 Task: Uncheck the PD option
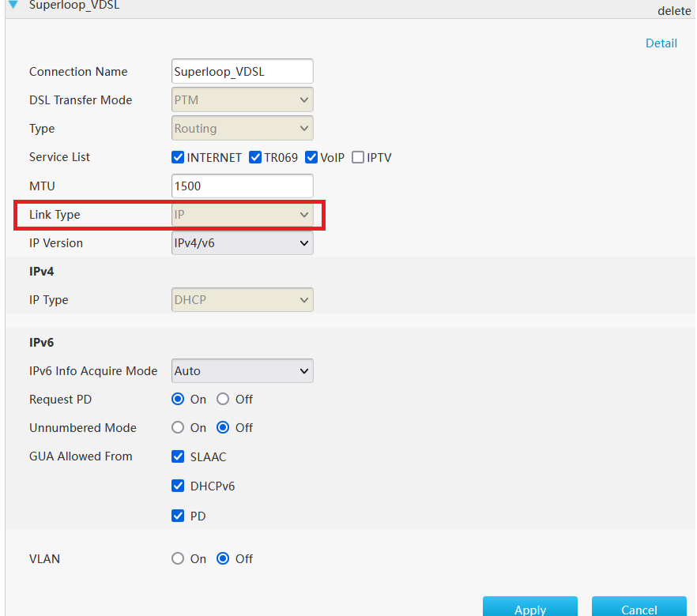pos(178,516)
